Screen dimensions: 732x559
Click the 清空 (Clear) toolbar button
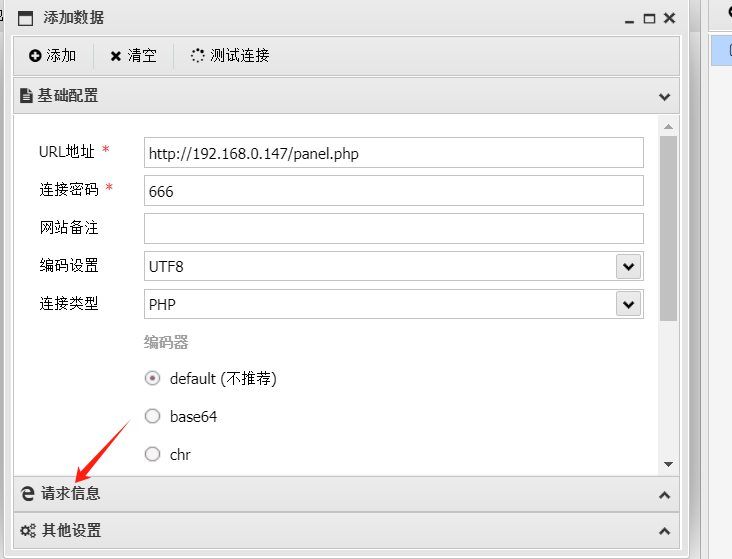click(x=134, y=56)
